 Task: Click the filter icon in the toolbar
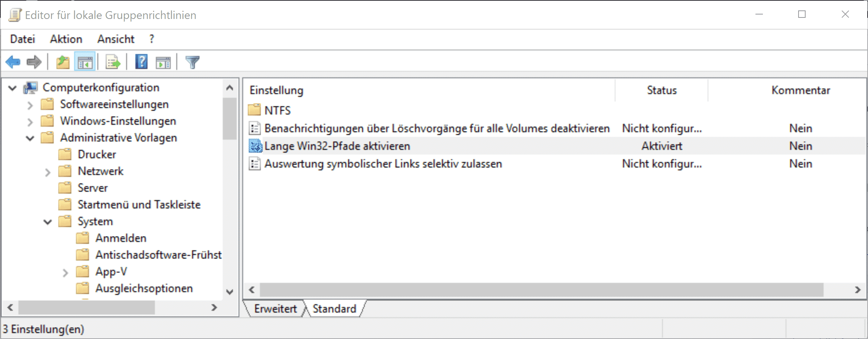coord(192,62)
